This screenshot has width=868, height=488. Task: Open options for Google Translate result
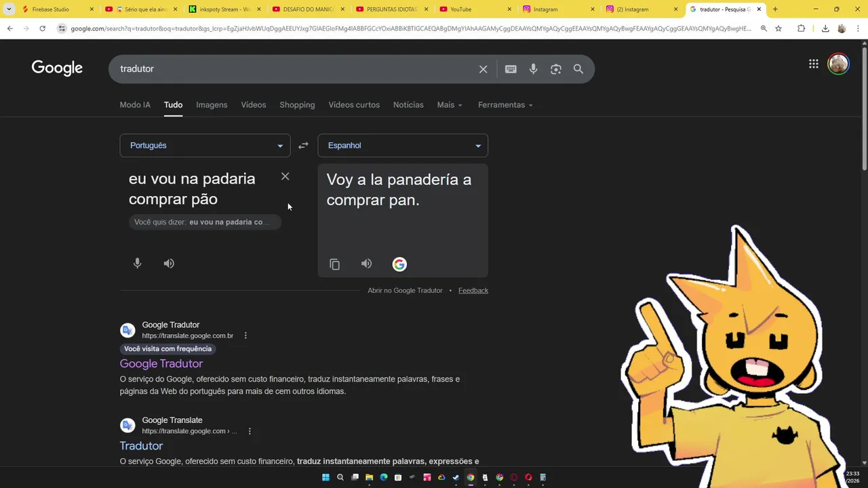coord(250,431)
